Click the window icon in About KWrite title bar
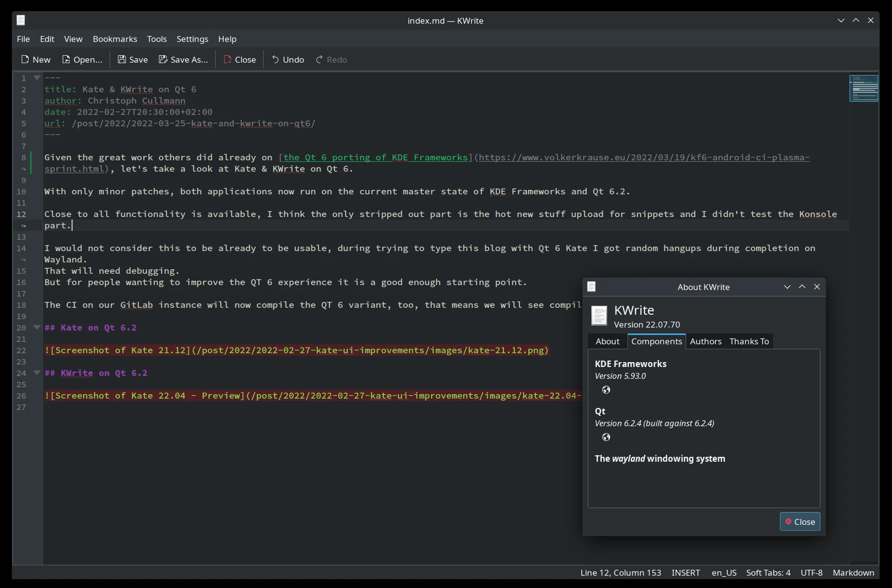 591,287
